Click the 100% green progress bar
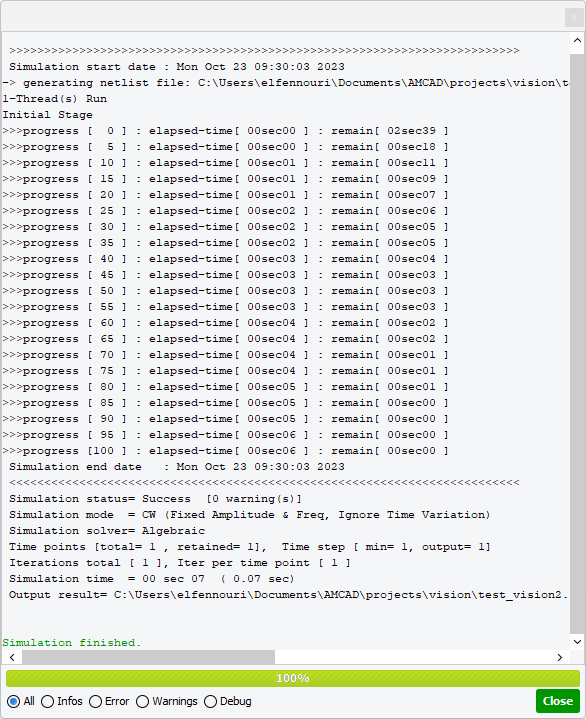 click(293, 678)
